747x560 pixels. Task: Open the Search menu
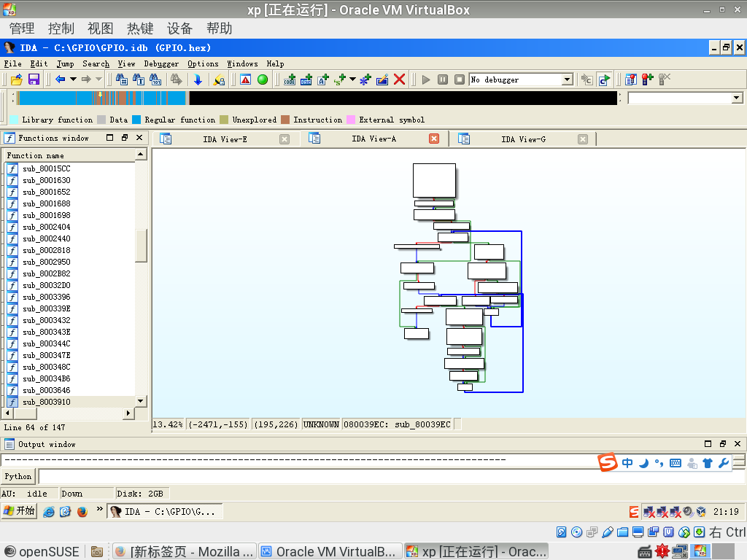pos(96,64)
